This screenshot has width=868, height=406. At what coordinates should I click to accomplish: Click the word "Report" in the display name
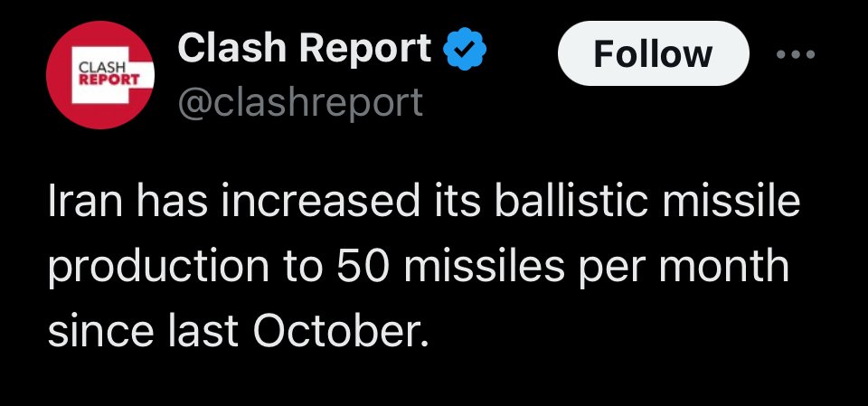[x=365, y=48]
